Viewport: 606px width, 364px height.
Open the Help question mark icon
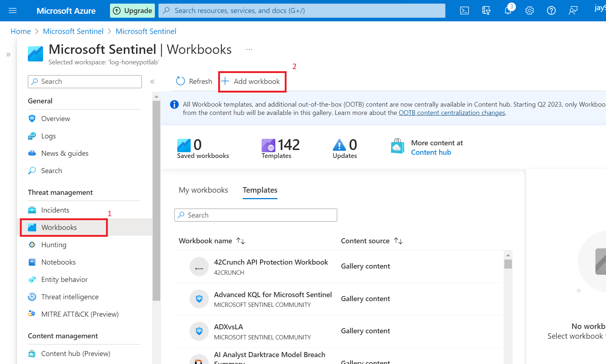click(551, 10)
